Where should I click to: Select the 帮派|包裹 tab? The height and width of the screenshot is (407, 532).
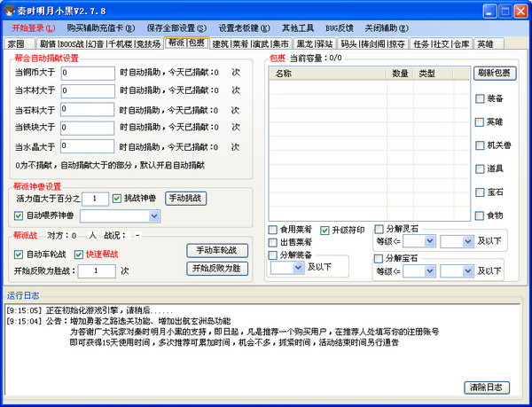point(186,43)
